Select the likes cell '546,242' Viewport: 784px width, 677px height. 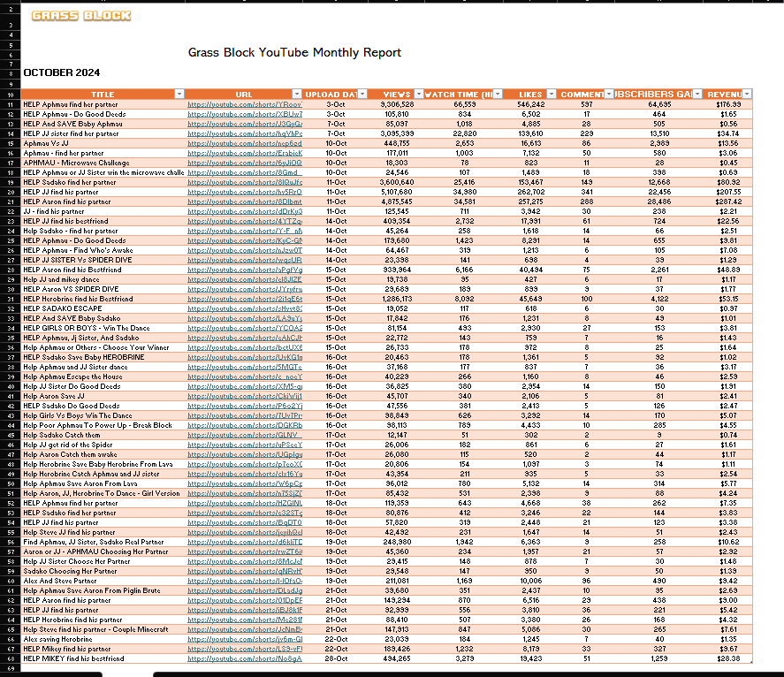(530, 104)
